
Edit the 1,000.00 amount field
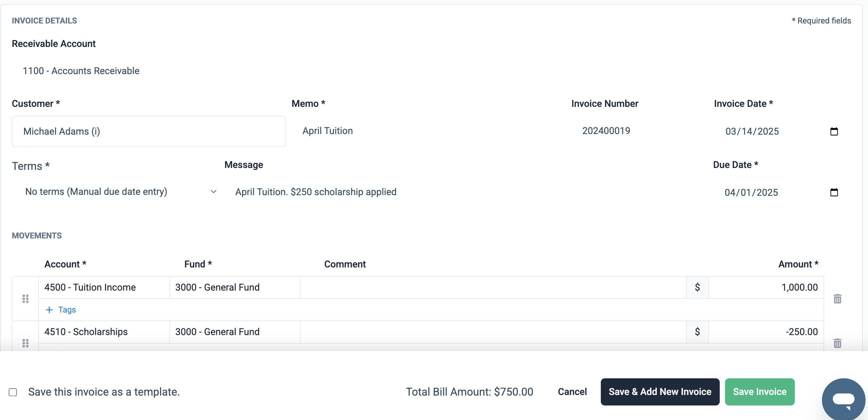(766, 287)
